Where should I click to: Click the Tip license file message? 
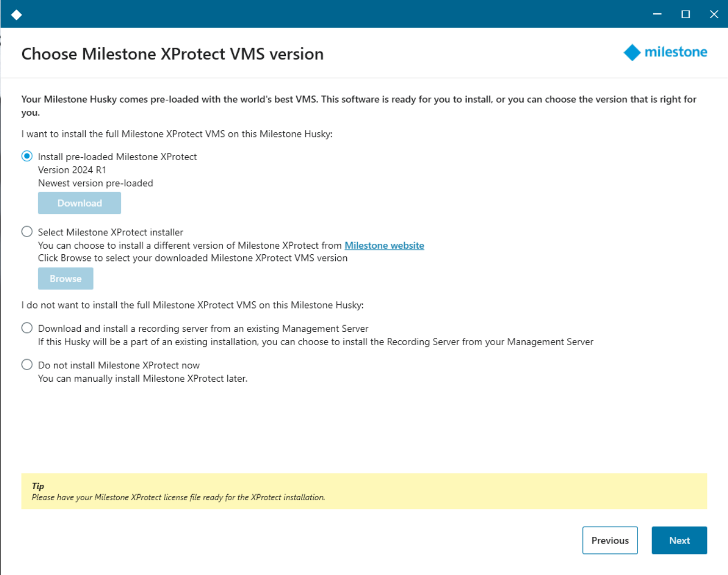364,491
